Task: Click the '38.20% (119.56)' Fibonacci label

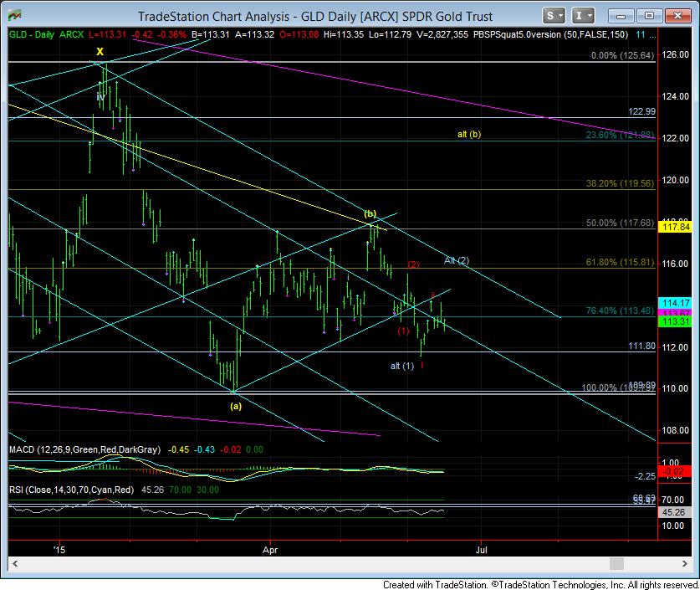Action: click(x=620, y=183)
